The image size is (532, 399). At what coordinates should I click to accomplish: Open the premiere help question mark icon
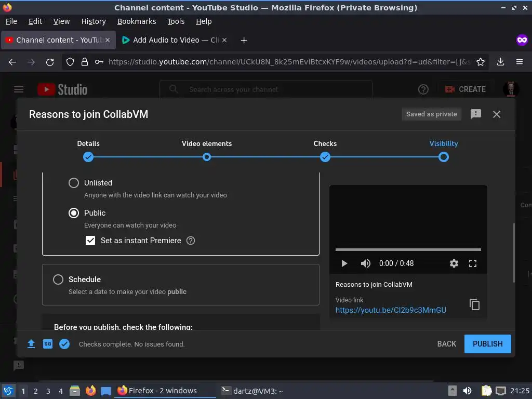pyautogui.click(x=191, y=241)
